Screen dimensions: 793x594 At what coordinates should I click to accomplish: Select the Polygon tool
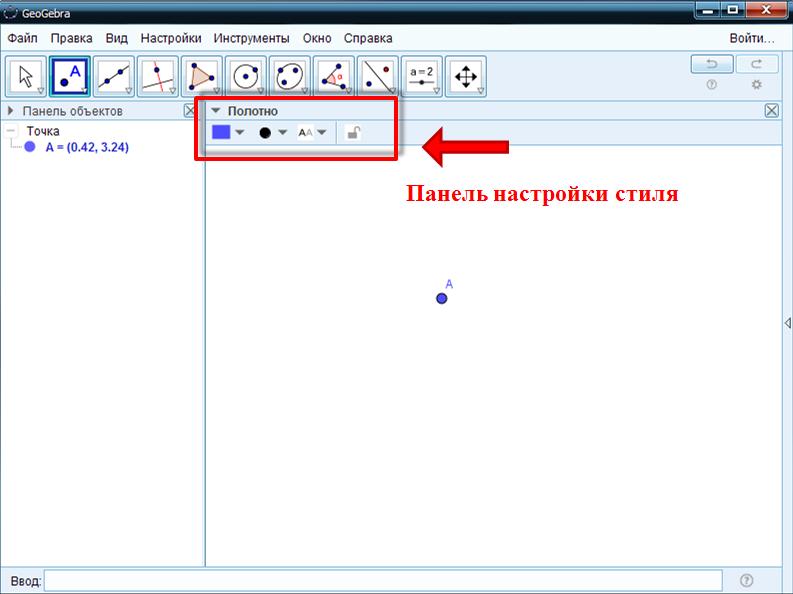[202, 76]
